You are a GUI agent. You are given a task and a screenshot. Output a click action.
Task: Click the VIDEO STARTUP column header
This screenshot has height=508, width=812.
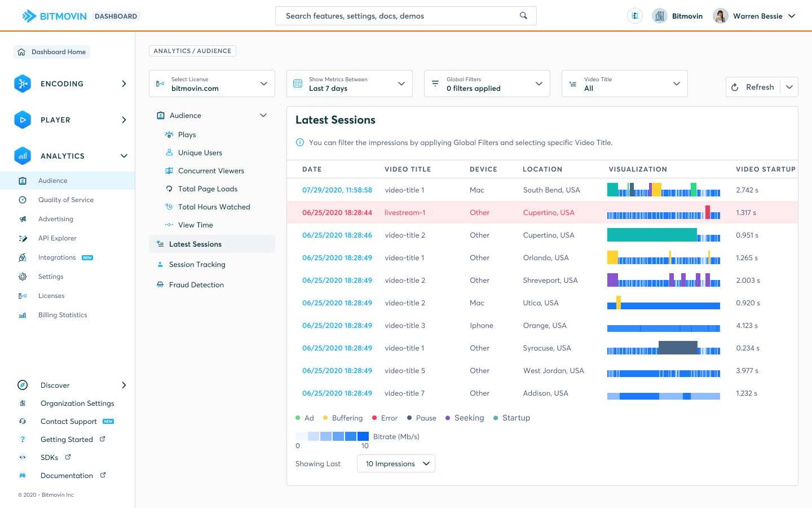point(766,169)
